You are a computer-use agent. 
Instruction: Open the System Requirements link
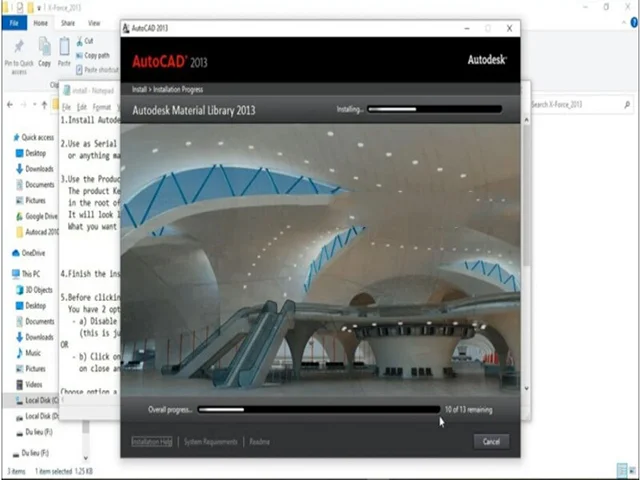pyautogui.click(x=211, y=442)
